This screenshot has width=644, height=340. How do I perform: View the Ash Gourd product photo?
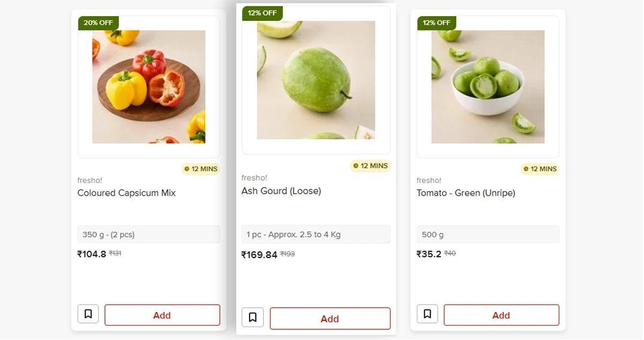tap(316, 80)
